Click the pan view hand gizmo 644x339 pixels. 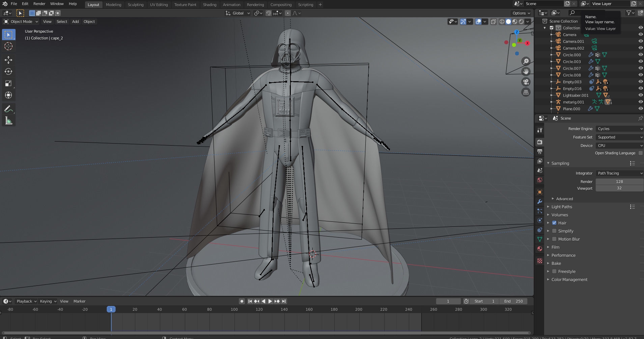(x=526, y=71)
